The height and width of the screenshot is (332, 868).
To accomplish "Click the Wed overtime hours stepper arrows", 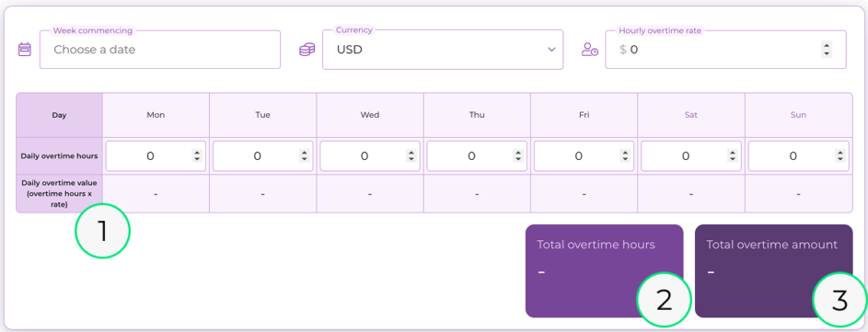I will click(x=411, y=156).
